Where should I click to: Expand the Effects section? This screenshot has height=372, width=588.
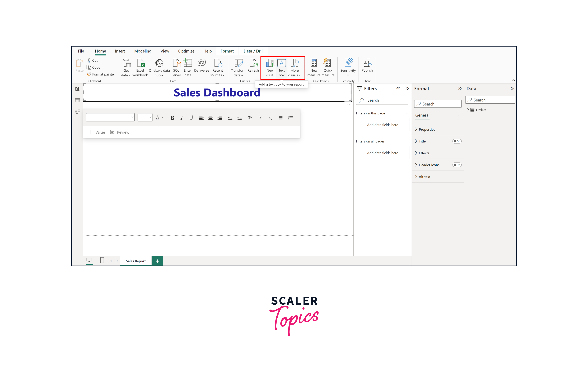424,153
